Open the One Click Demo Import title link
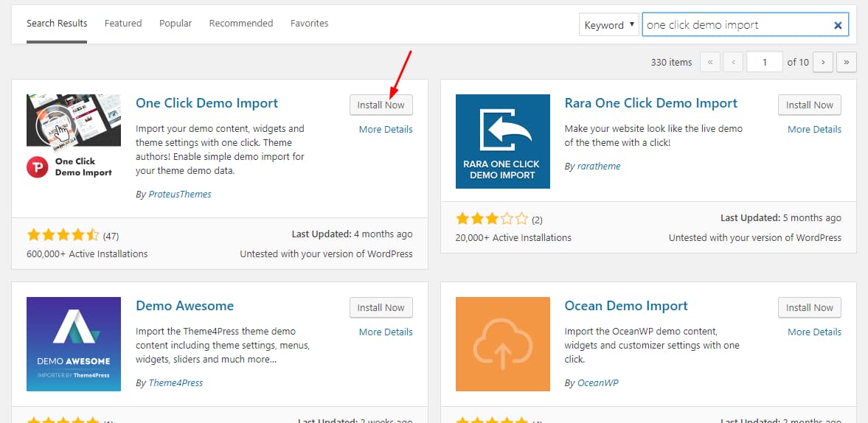The image size is (868, 423). click(x=206, y=103)
